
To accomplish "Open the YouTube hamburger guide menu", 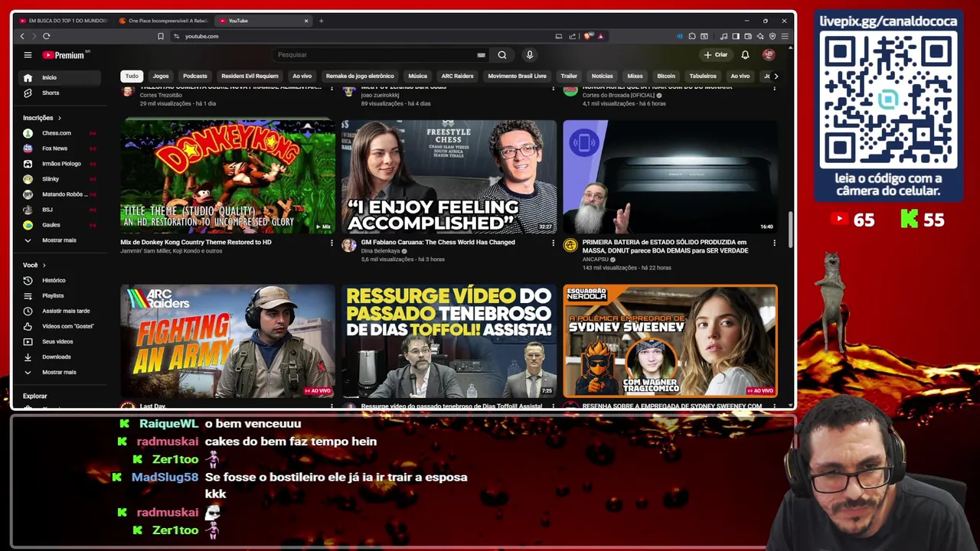I will [28, 55].
